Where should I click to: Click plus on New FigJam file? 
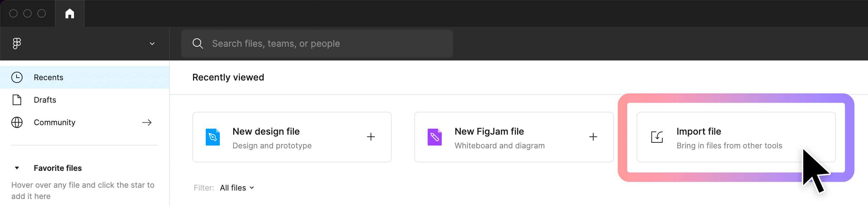593,137
